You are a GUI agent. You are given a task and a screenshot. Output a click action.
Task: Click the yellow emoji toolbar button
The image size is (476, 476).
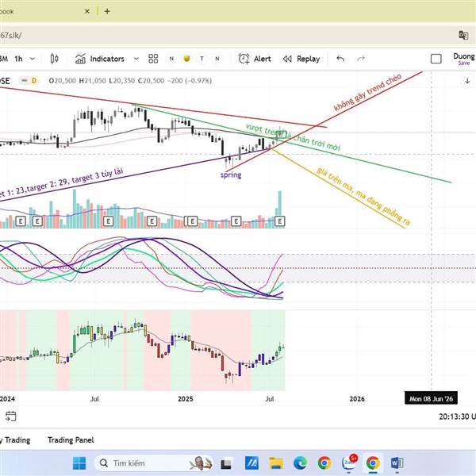coord(186,58)
